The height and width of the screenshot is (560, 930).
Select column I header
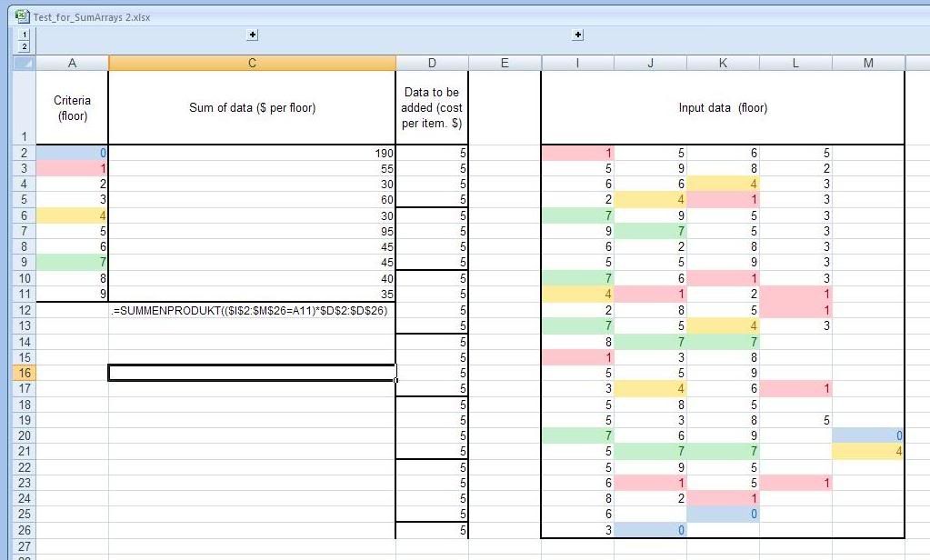(x=577, y=63)
